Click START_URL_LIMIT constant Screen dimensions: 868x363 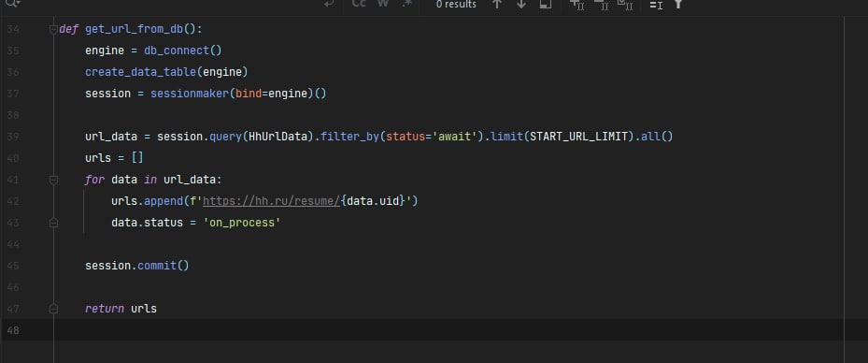pyautogui.click(x=579, y=137)
